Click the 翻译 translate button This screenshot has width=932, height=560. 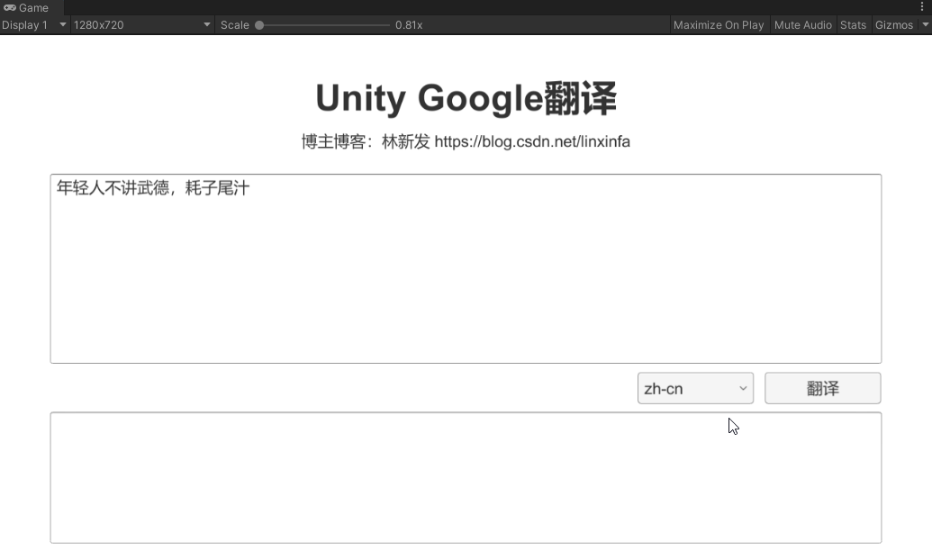click(x=822, y=388)
